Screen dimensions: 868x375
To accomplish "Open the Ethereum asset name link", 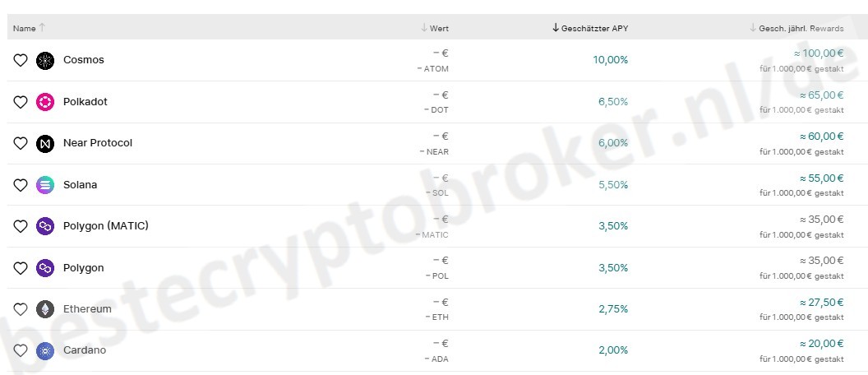I will click(87, 309).
